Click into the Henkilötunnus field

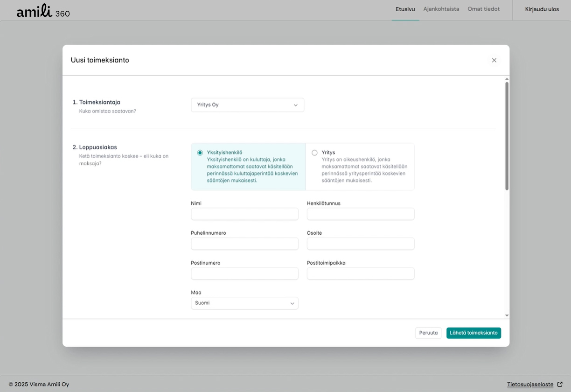[x=360, y=214]
